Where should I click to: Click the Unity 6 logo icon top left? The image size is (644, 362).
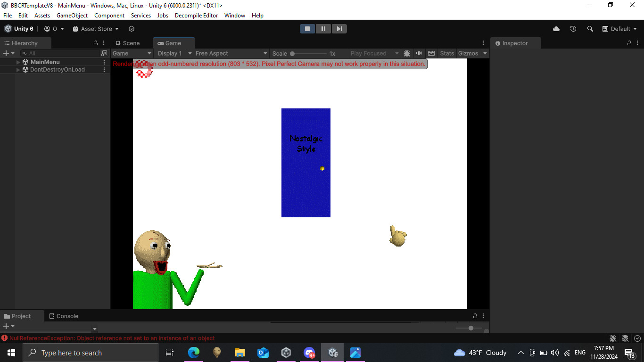tap(7, 28)
